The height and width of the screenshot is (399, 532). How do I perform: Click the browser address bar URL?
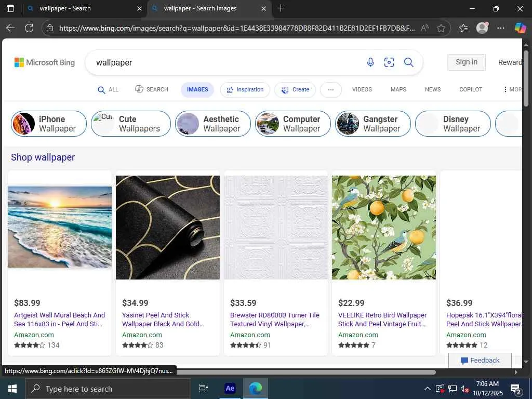click(236, 28)
